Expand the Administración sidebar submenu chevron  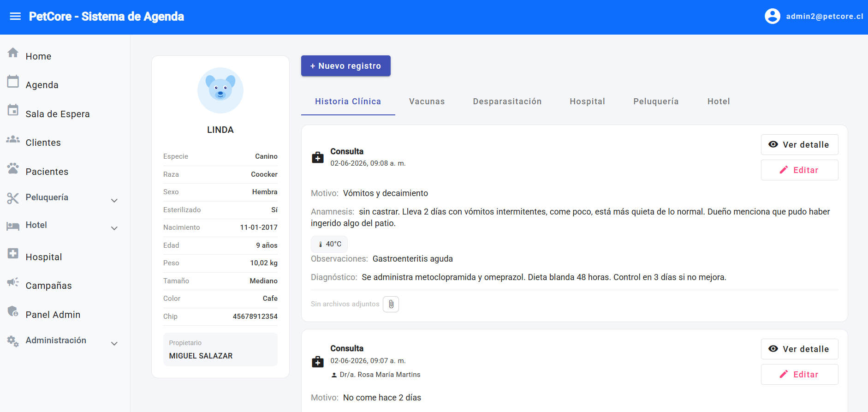click(114, 344)
